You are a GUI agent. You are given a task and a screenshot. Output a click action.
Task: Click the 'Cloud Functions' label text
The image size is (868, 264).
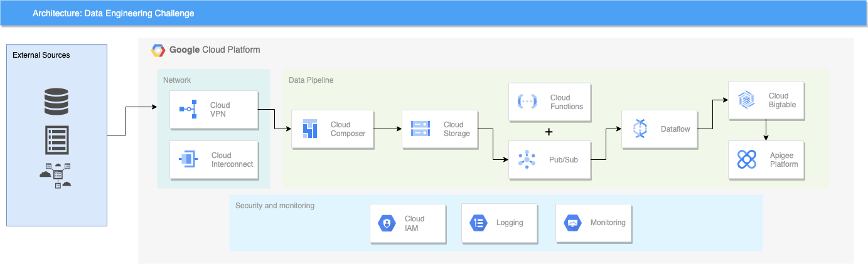tap(567, 102)
